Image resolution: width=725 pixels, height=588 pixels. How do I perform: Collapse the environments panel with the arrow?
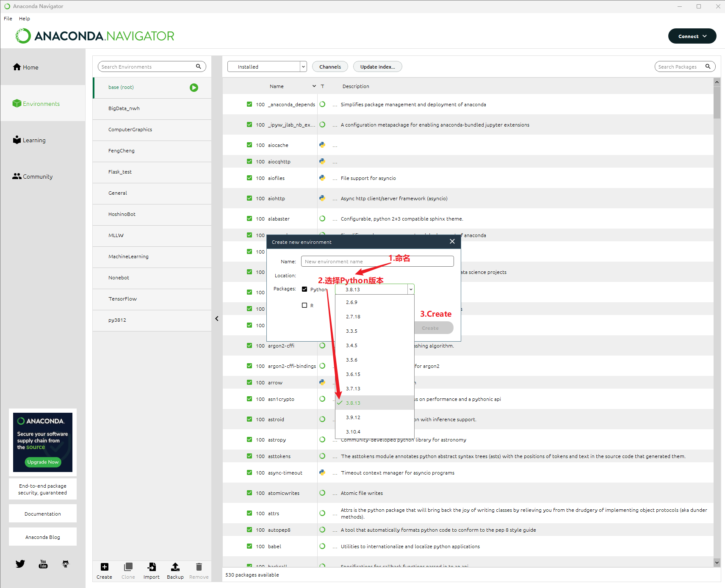217,318
